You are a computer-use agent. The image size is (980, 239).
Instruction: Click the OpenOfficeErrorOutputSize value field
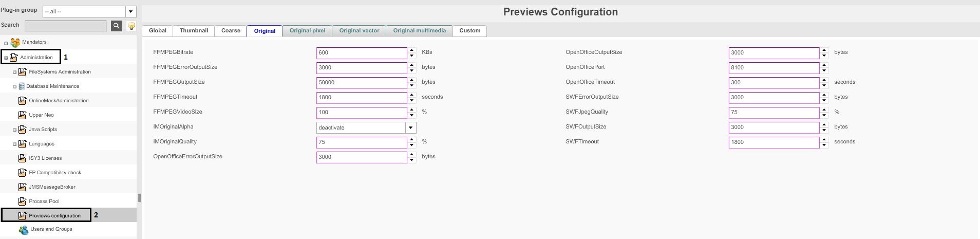[362, 157]
